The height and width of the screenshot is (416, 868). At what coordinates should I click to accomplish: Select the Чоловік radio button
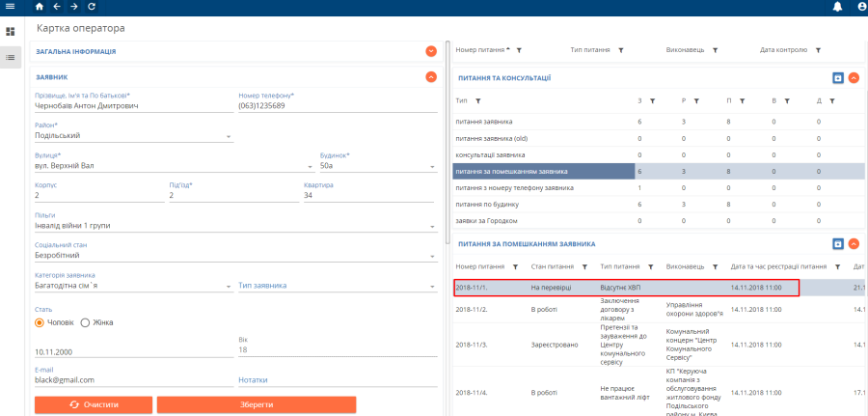pyautogui.click(x=41, y=322)
